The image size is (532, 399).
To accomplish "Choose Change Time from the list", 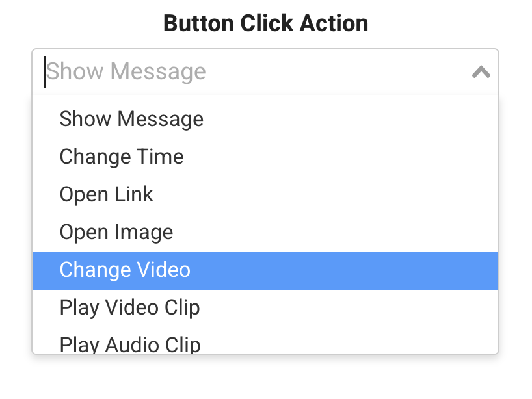I will (x=122, y=157).
